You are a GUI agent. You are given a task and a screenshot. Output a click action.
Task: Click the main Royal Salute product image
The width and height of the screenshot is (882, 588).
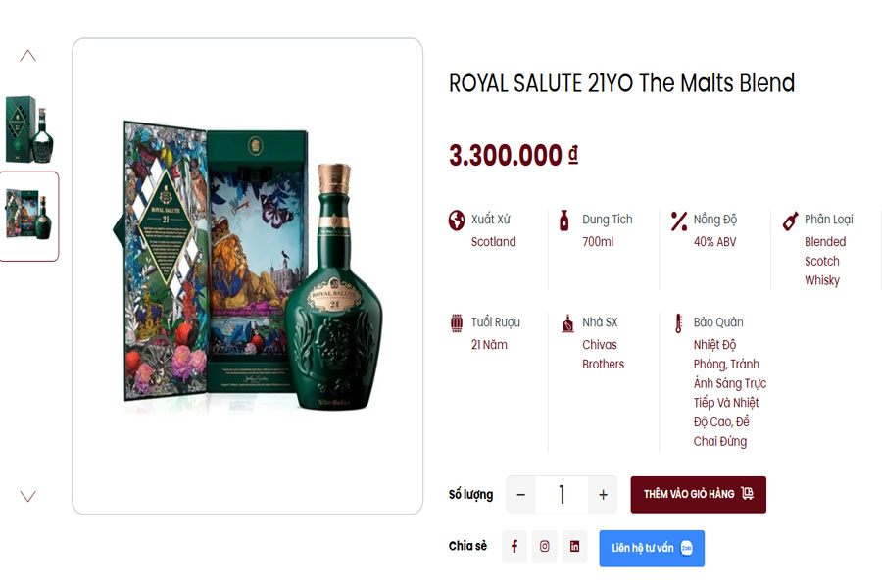tap(247, 275)
